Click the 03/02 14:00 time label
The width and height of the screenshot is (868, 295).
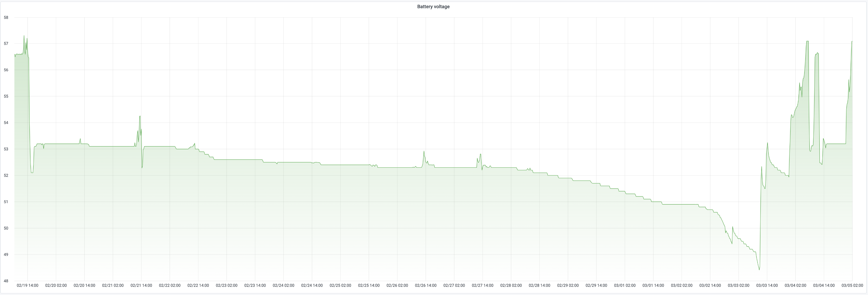pos(710,285)
